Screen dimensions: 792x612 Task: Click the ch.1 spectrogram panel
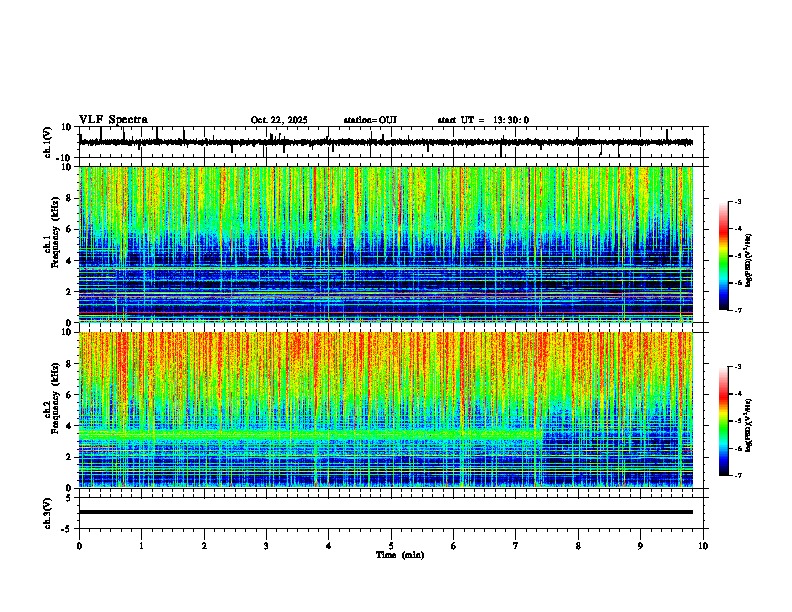coord(386,244)
